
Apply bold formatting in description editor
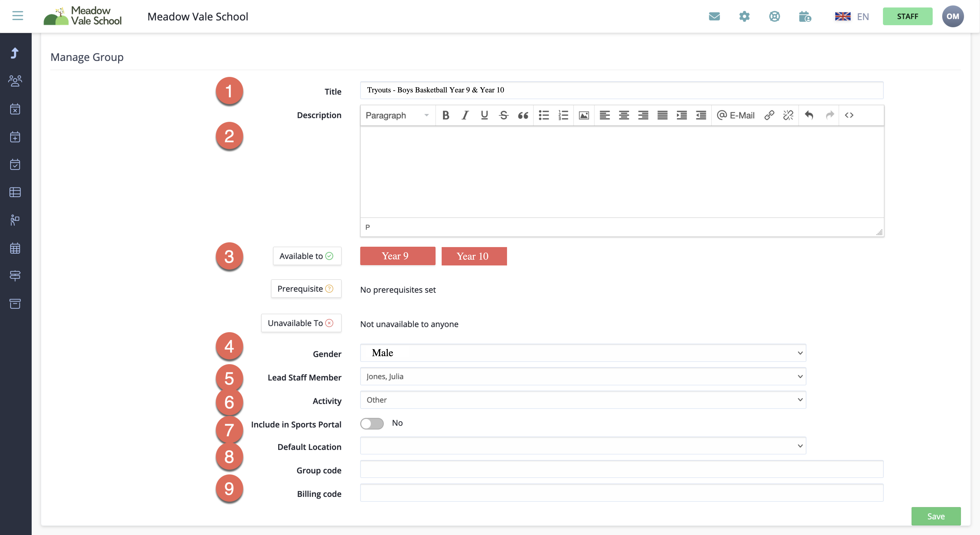446,115
